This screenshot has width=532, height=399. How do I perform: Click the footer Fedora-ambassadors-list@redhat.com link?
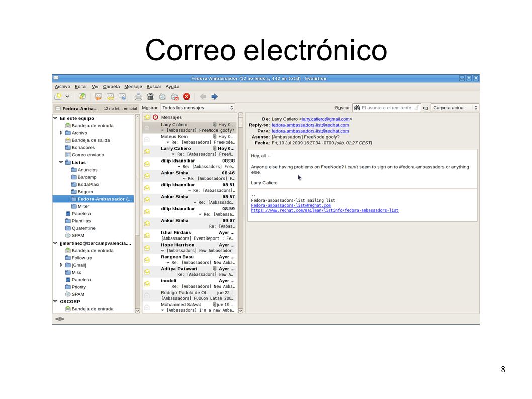point(291,205)
